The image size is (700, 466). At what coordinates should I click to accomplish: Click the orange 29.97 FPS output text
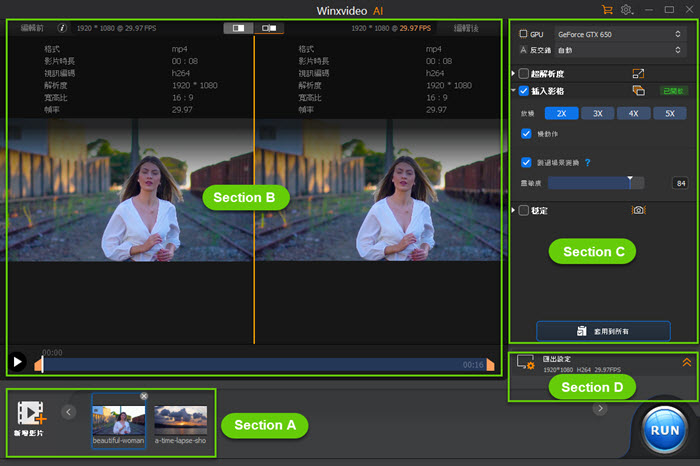coord(415,28)
